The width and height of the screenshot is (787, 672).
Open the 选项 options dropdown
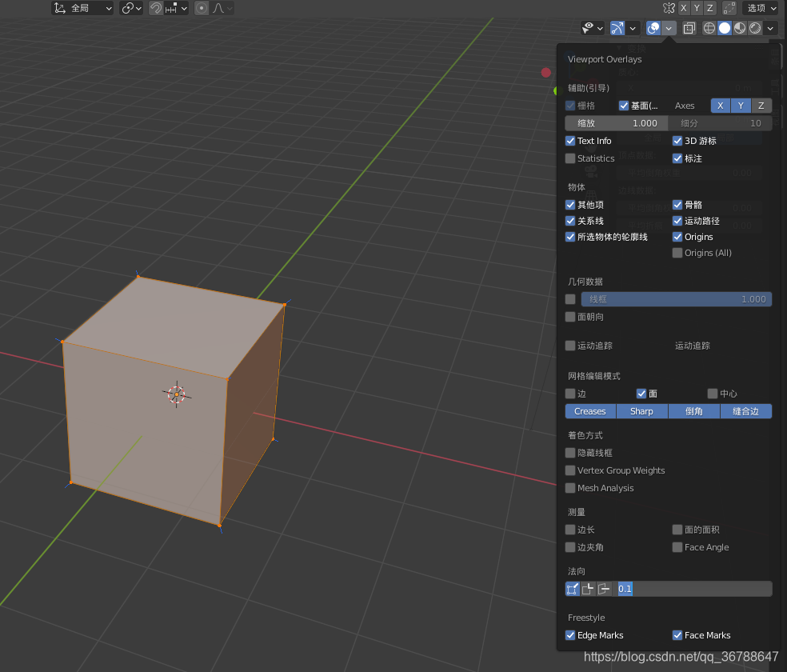click(761, 8)
